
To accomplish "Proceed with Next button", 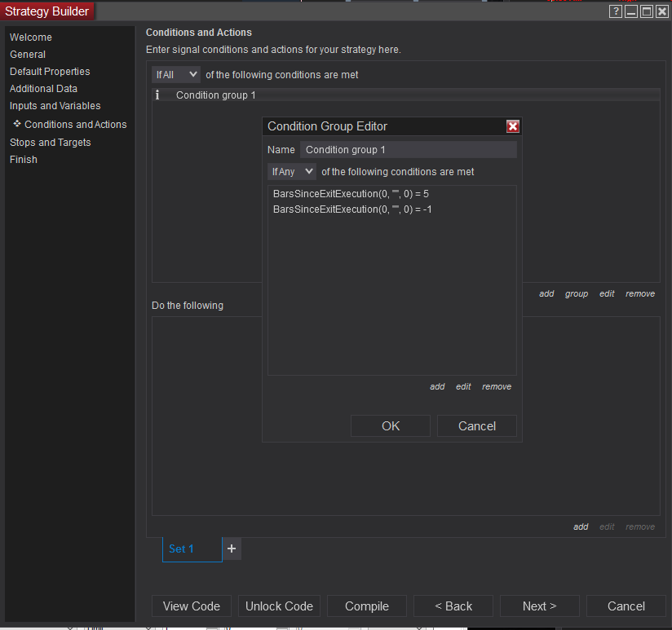I will coord(540,606).
